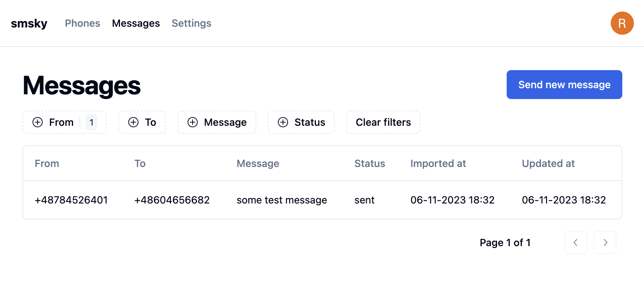Click the smsky logo
Screen dimensions: 644x300
[29, 23]
